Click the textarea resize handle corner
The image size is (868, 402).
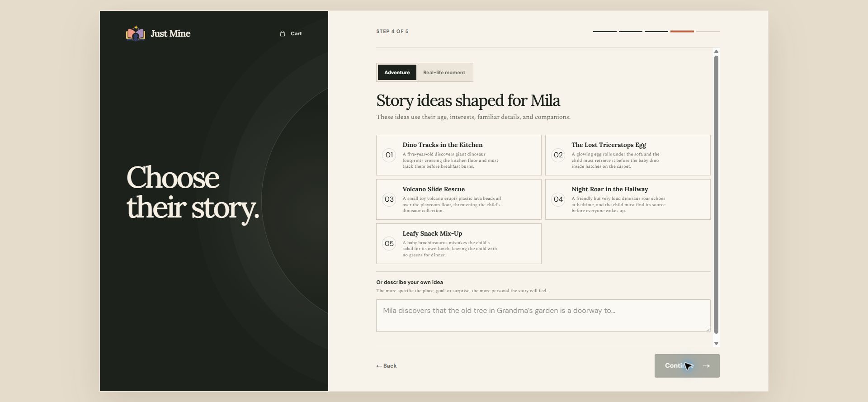(708, 329)
